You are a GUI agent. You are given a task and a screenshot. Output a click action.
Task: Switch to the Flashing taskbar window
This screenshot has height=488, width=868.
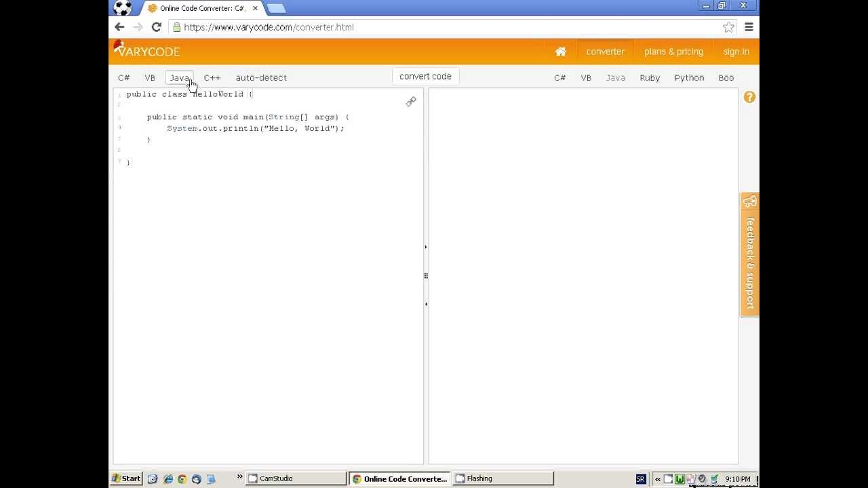(503, 479)
